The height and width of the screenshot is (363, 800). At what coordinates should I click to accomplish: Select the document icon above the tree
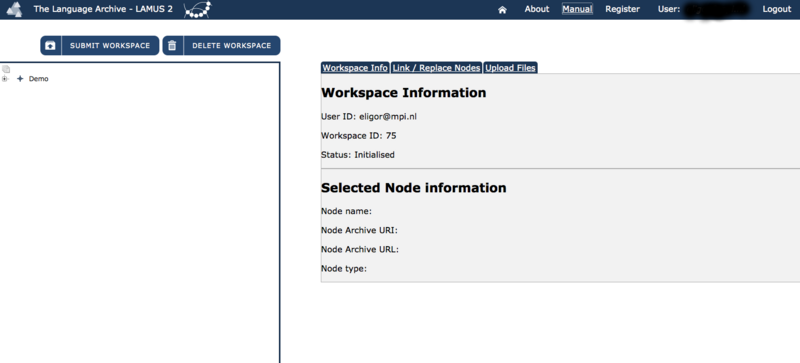click(x=6, y=69)
